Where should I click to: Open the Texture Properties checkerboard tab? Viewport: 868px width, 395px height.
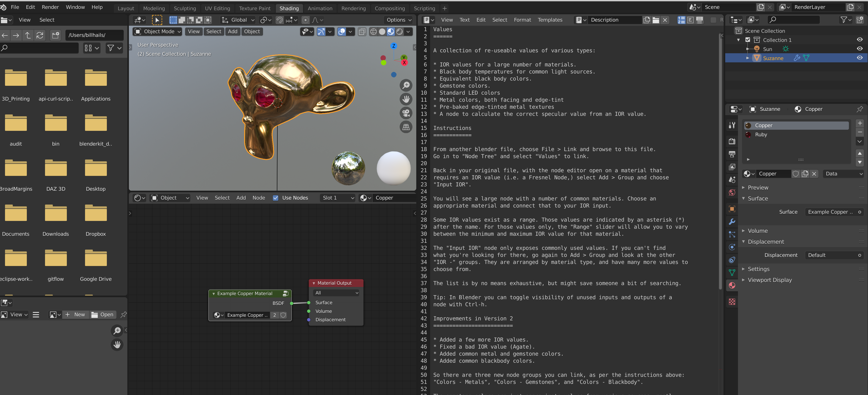pyautogui.click(x=732, y=301)
